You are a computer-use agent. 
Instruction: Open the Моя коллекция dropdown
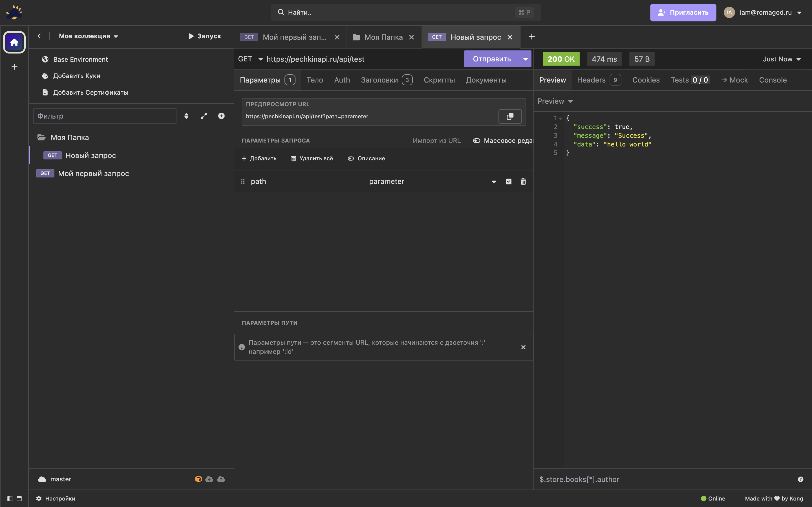[88, 36]
